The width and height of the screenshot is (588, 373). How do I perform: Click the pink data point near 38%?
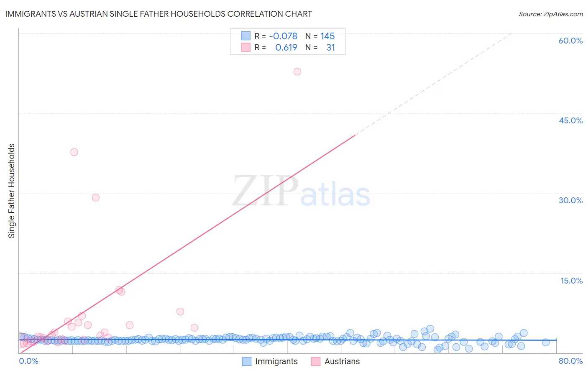click(74, 152)
